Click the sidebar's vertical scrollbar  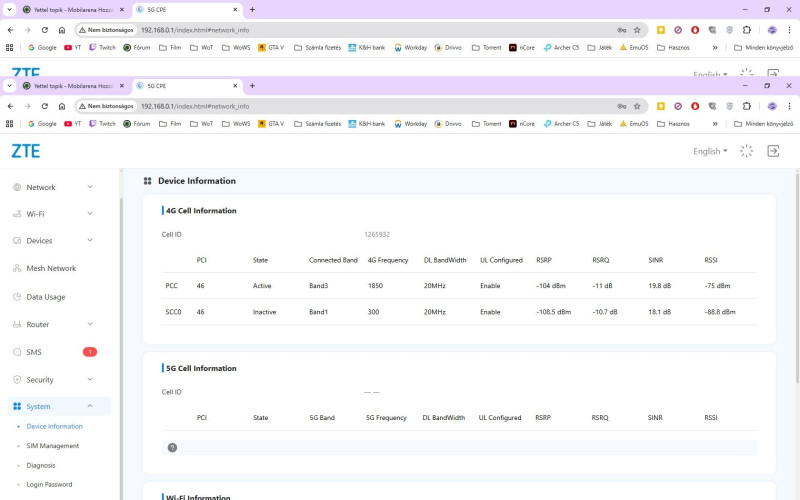121,347
